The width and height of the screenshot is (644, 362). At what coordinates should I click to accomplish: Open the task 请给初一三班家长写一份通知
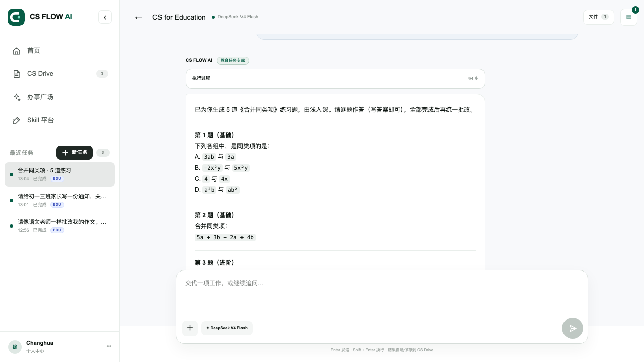pos(59,200)
